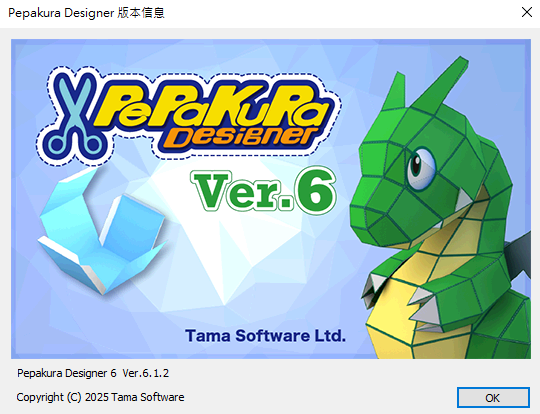540x414 pixels.
Task: Click the Ver.6.1.2 version label
Action: (x=146, y=373)
